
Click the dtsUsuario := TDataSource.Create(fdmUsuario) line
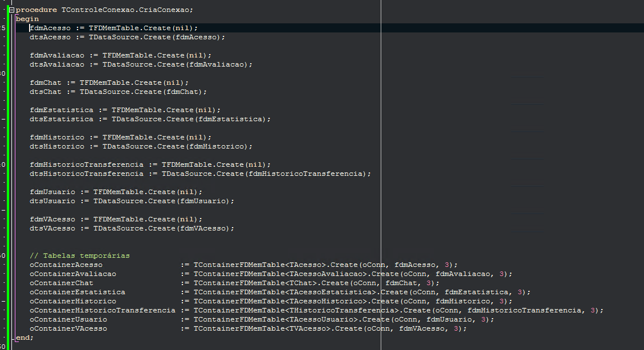tap(132, 201)
